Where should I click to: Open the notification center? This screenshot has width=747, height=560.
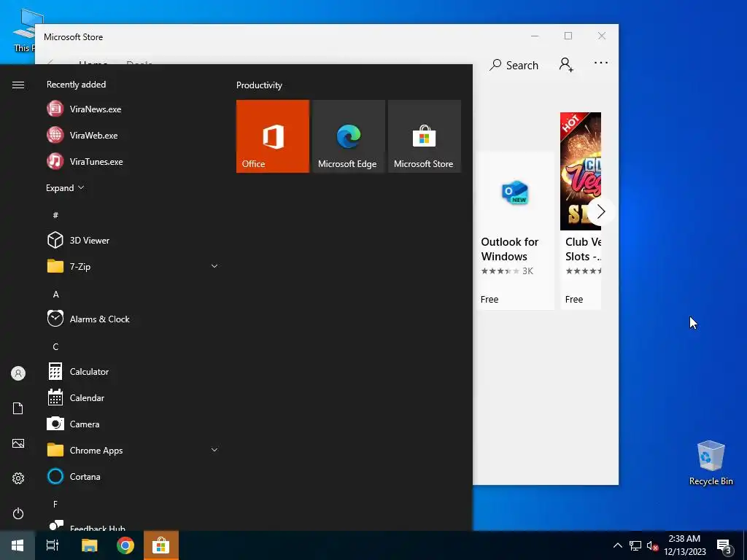point(724,546)
